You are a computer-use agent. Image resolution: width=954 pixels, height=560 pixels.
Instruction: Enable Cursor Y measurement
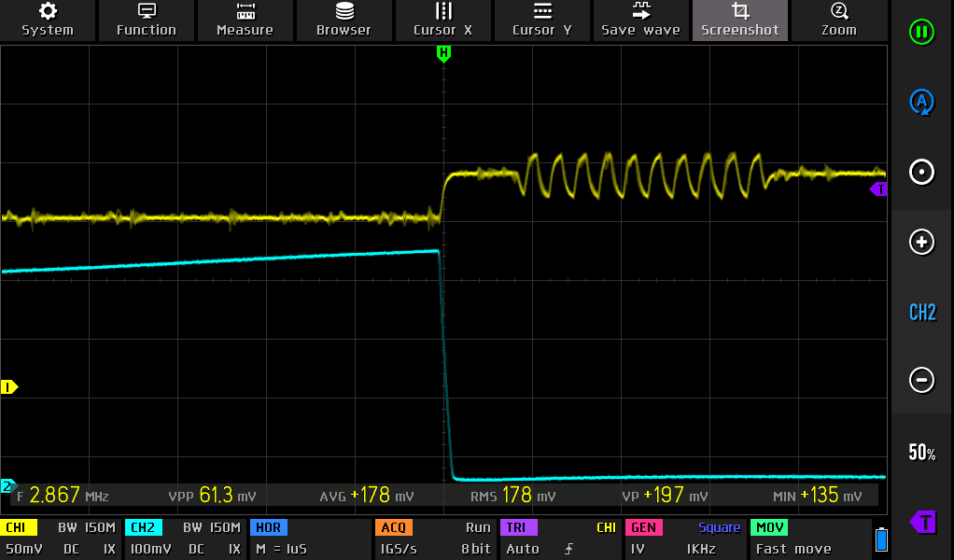[x=541, y=20]
